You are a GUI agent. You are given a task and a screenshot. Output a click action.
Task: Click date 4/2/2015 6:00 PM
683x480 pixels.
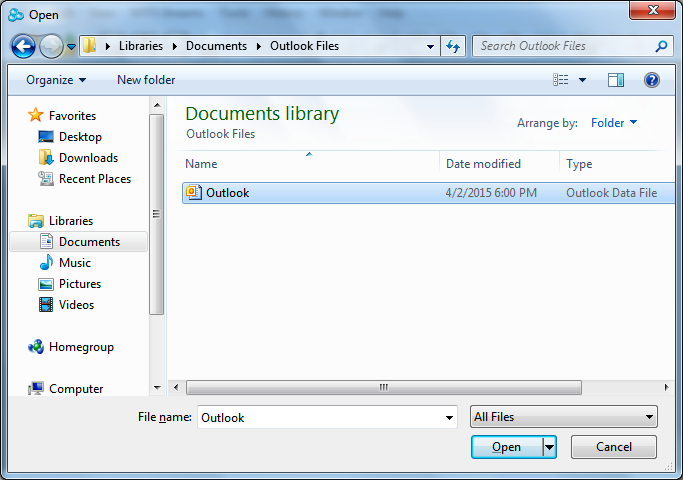pos(491,193)
